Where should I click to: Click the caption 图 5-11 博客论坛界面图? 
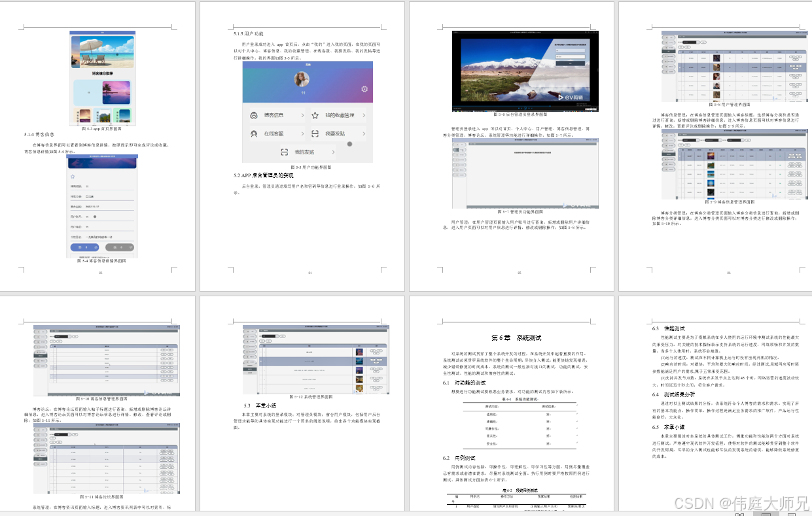point(101,496)
